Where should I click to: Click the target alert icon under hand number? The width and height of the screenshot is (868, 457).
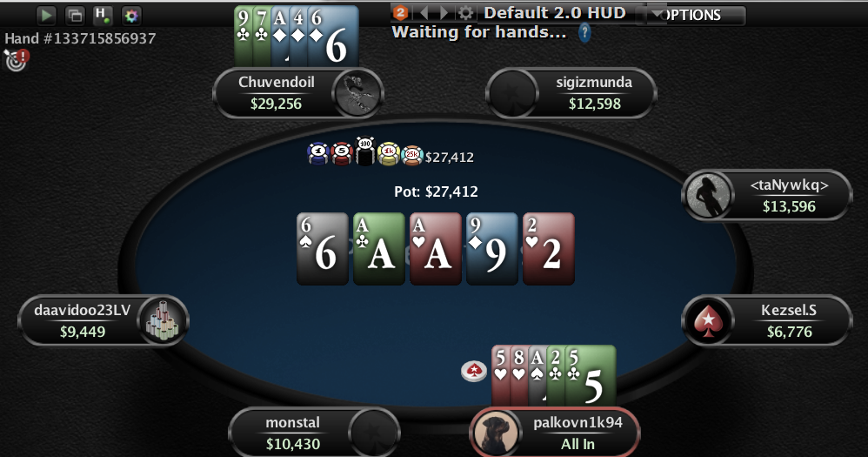click(16, 60)
